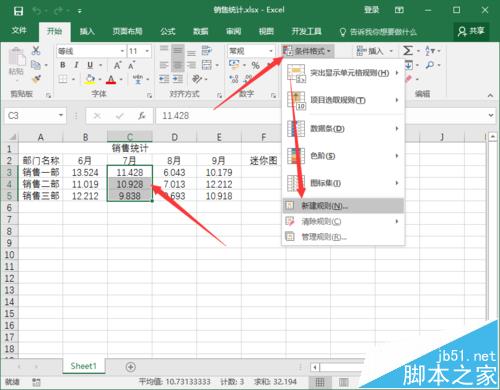Viewport: 500px width, 390px height.
Task: Toggle Top Align
Action: pyautogui.click(x=164, y=50)
